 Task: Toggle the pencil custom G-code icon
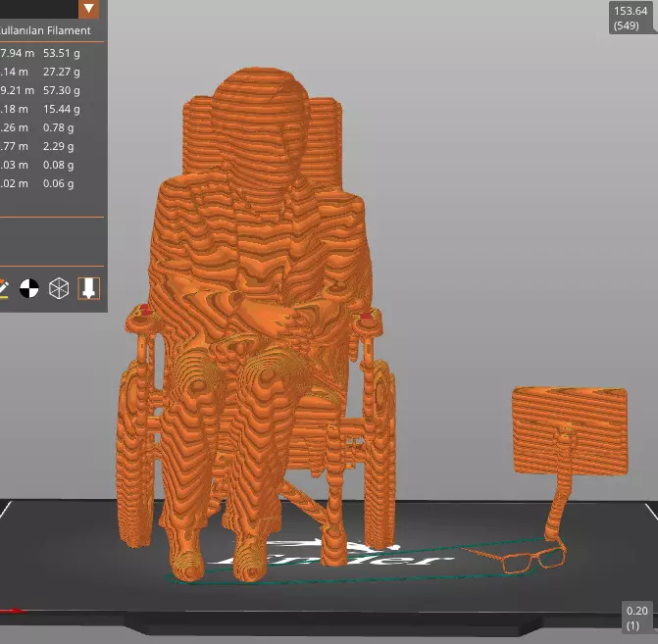tap(3, 288)
